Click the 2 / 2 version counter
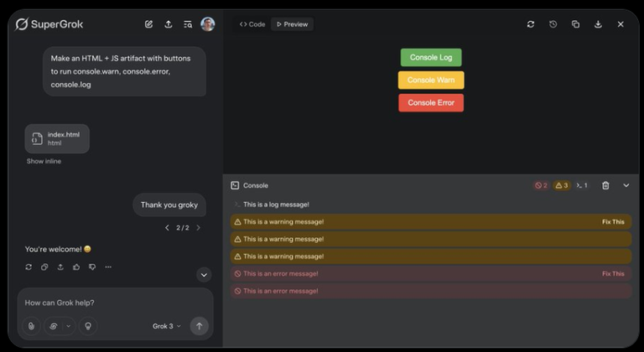The width and height of the screenshot is (644, 352). coord(183,228)
